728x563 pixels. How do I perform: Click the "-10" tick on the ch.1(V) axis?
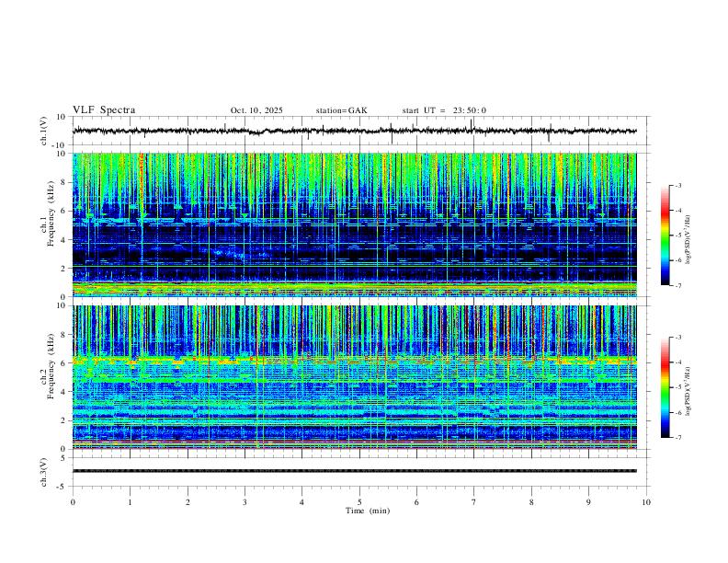[60, 145]
